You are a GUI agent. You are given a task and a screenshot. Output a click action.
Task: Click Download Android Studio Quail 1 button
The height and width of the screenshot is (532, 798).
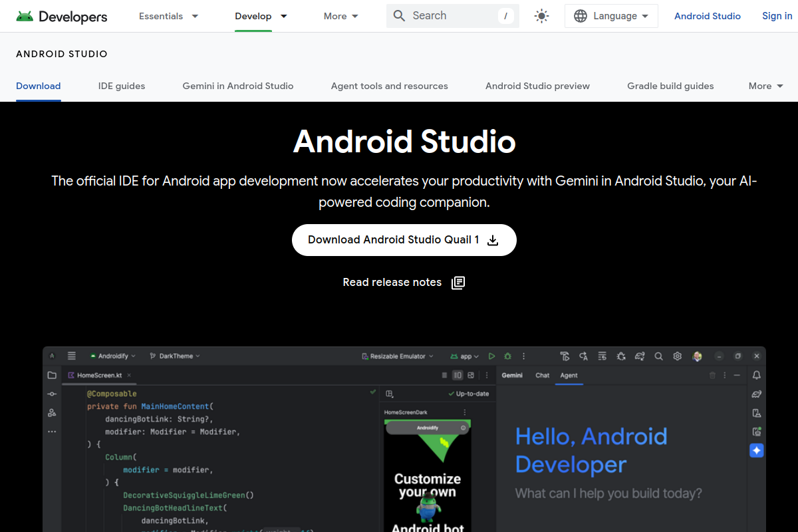(404, 240)
